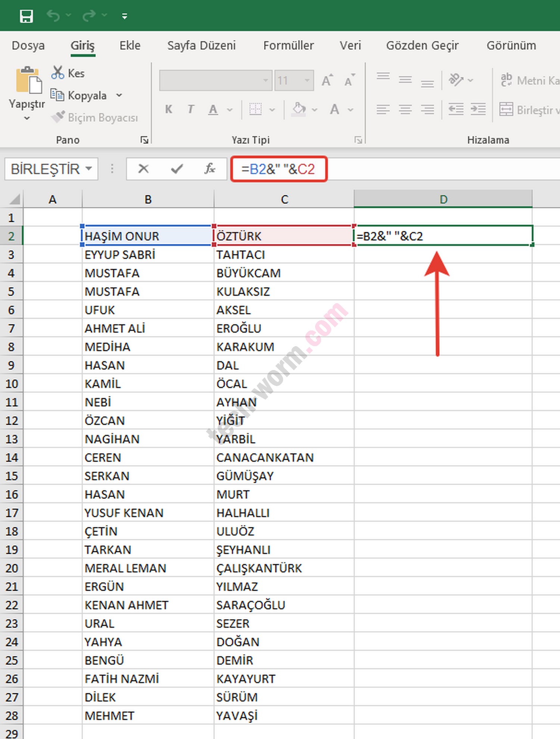Cancel formula entry with the X icon
Image resolution: width=560 pixels, height=739 pixels.
[x=143, y=169]
